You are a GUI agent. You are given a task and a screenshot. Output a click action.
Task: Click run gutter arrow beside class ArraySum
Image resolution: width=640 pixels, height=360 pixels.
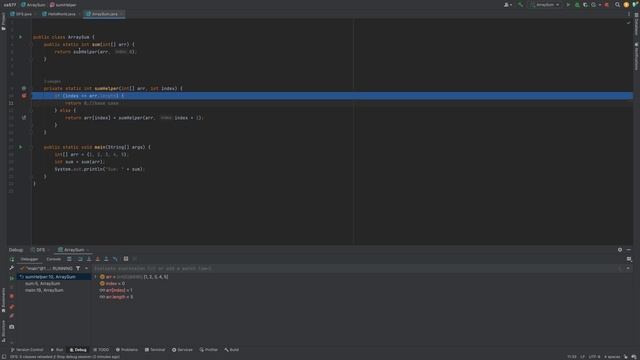click(x=20, y=37)
